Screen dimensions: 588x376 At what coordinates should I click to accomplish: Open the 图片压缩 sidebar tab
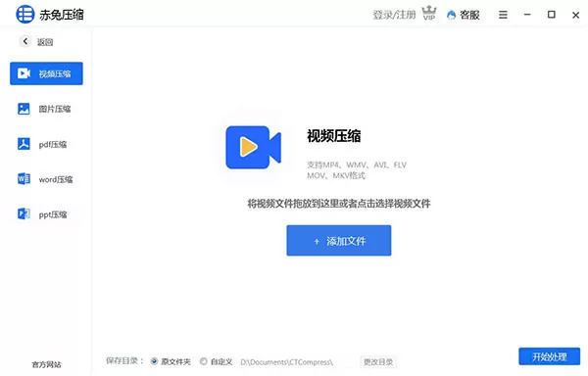46,109
